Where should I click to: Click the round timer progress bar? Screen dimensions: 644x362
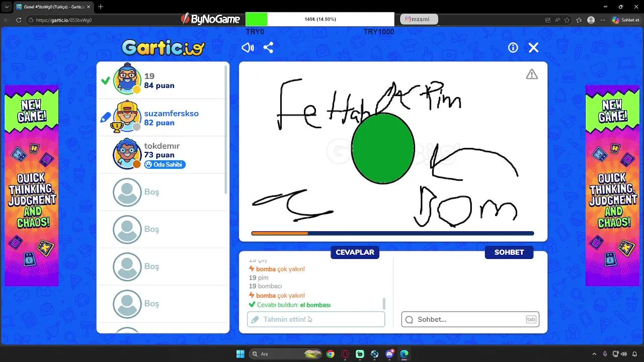(x=392, y=233)
